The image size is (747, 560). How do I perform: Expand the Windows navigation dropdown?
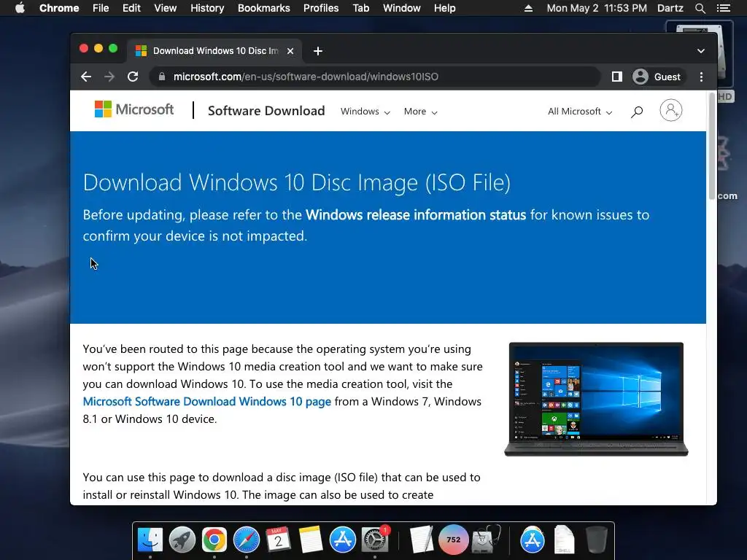click(x=365, y=112)
